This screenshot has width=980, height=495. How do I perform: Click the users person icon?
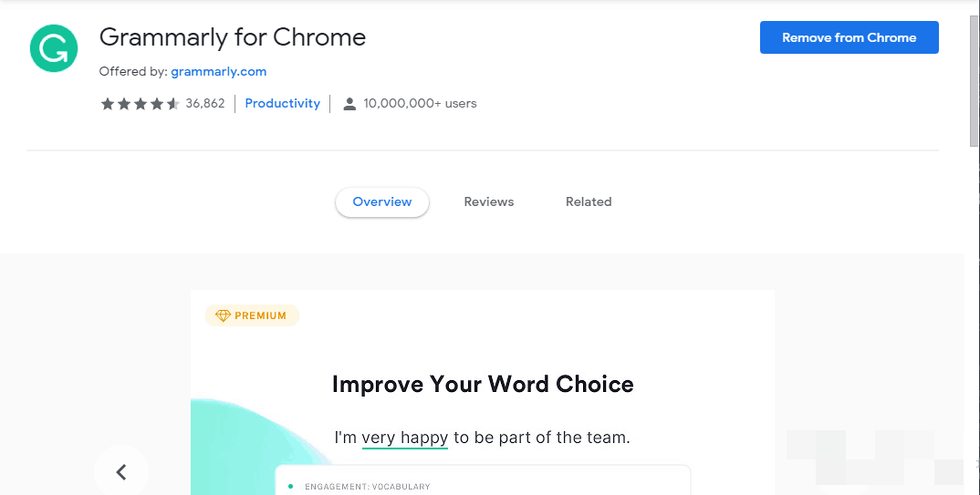click(349, 104)
